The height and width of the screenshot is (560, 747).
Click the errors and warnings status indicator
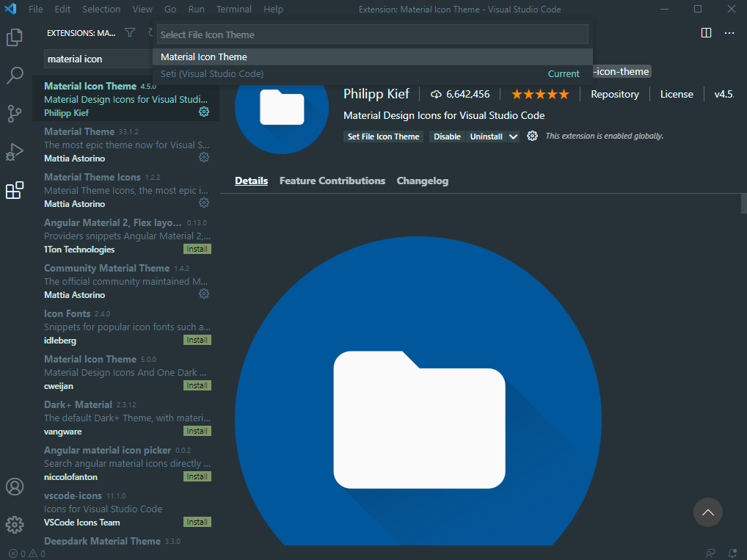click(27, 553)
